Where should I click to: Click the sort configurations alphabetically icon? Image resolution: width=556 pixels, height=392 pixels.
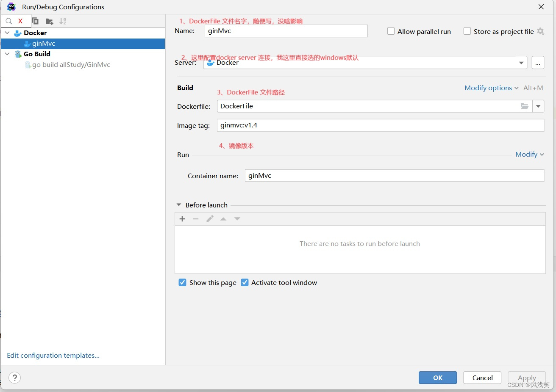click(x=63, y=21)
